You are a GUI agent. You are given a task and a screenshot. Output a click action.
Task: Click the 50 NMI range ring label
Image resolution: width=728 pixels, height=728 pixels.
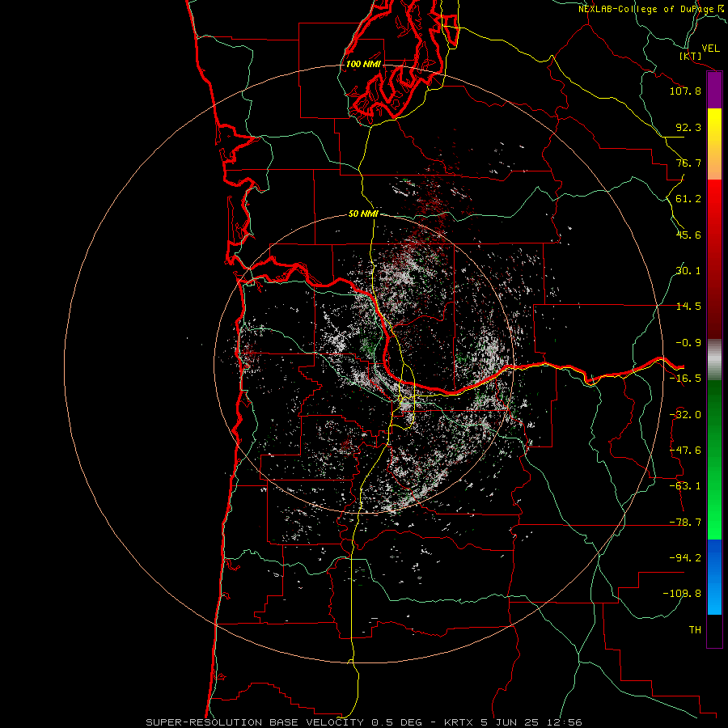click(x=363, y=214)
